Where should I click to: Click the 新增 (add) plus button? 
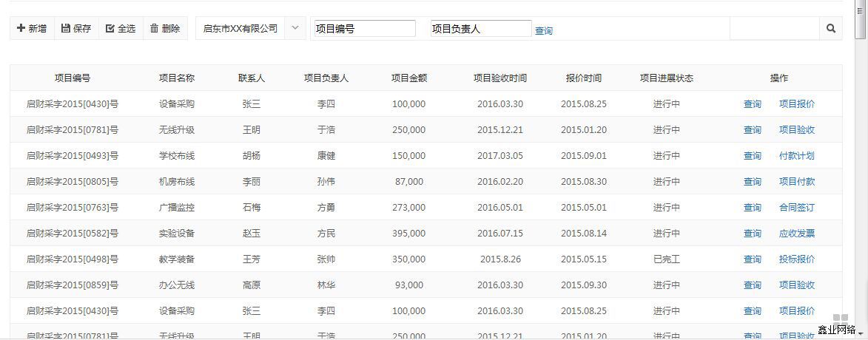tap(32, 28)
